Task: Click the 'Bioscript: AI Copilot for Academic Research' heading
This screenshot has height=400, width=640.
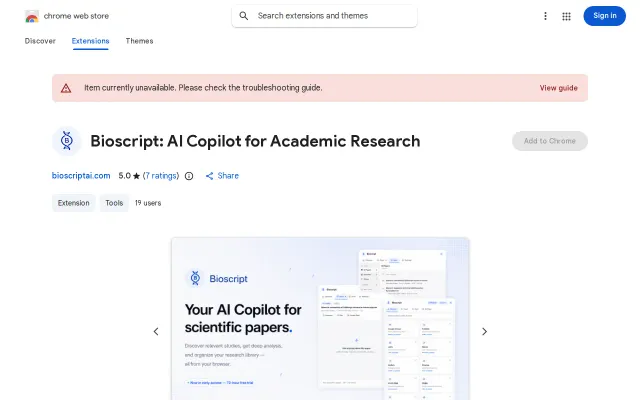Action: (x=255, y=141)
